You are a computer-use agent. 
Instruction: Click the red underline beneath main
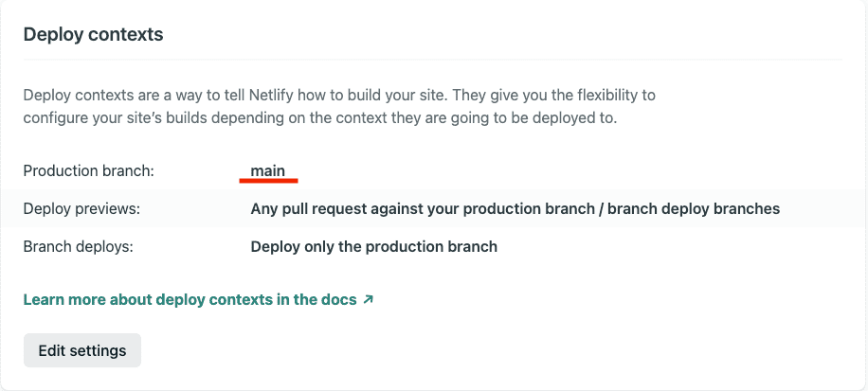click(x=269, y=180)
